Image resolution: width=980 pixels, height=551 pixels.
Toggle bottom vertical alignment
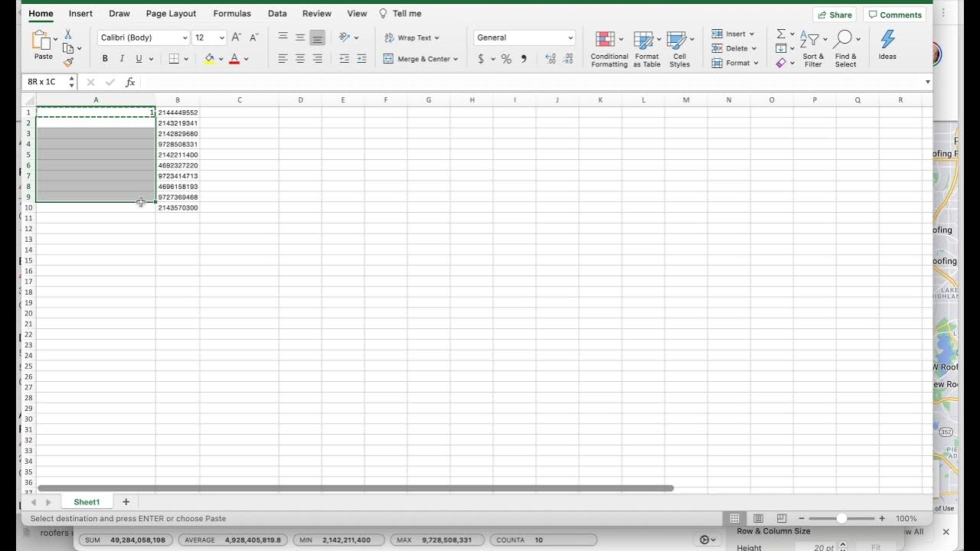coord(317,37)
